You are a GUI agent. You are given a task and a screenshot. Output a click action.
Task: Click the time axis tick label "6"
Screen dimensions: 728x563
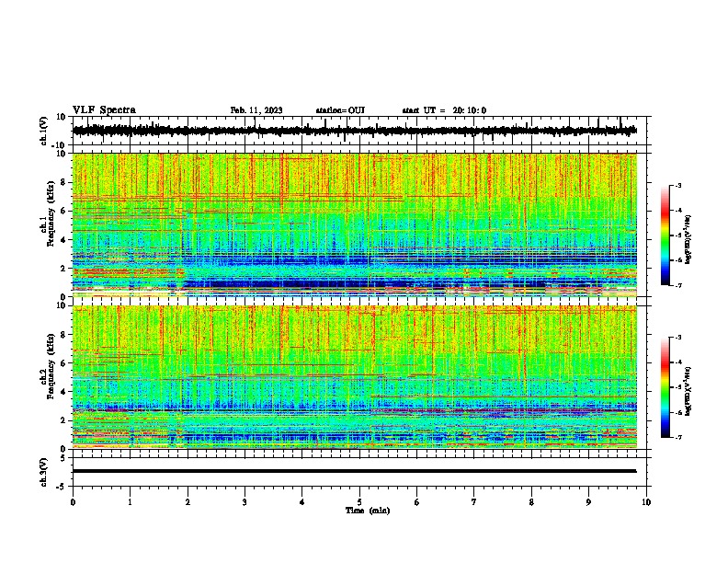point(417,502)
